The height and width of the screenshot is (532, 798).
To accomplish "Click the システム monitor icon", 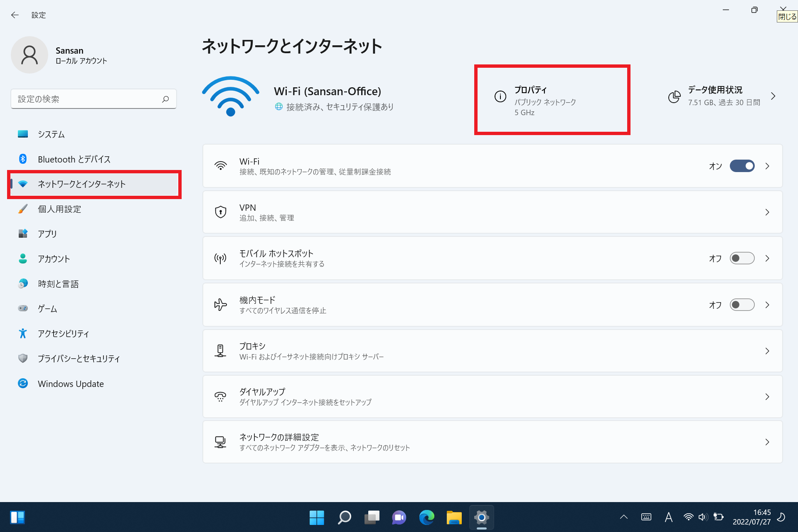I will 23,134.
